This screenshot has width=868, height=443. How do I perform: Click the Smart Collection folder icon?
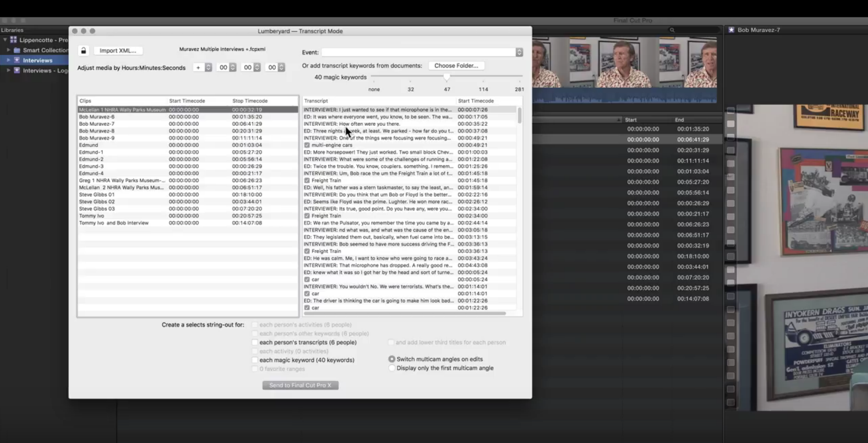(17, 50)
